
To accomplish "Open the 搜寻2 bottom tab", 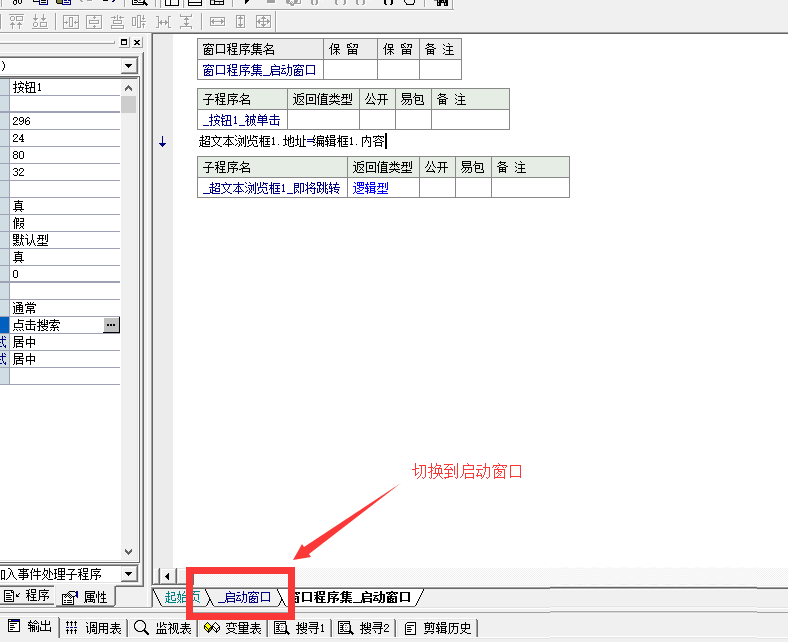I will click(364, 627).
